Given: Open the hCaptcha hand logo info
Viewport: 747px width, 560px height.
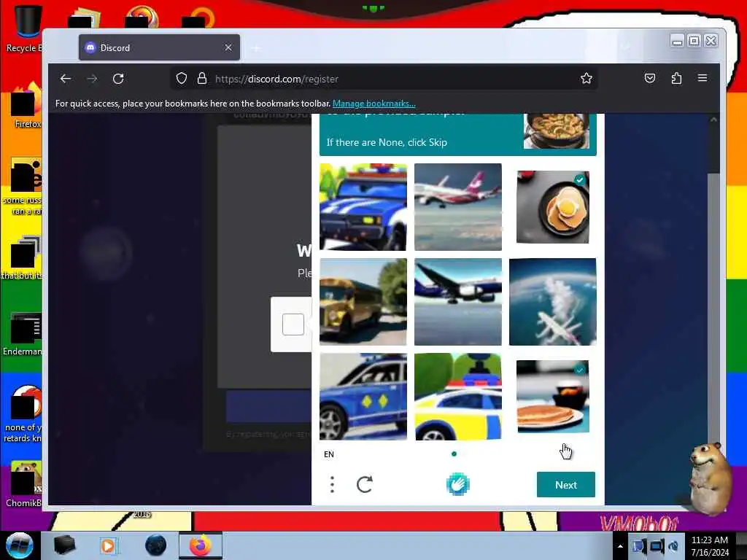Looking at the screenshot, I should click(457, 484).
